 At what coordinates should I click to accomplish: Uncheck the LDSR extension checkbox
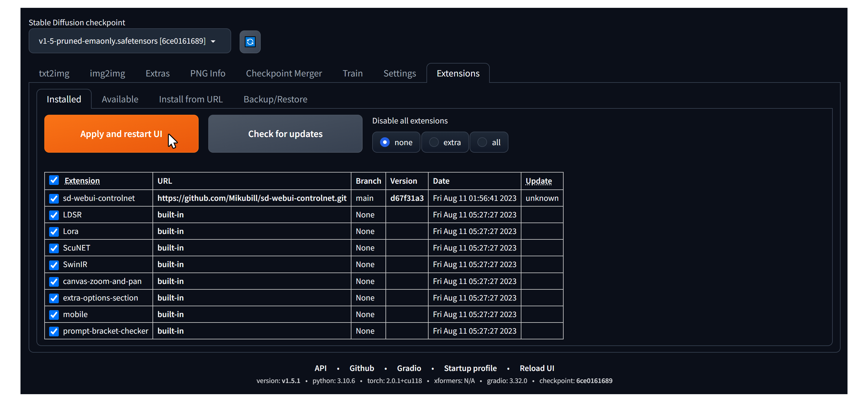[54, 215]
